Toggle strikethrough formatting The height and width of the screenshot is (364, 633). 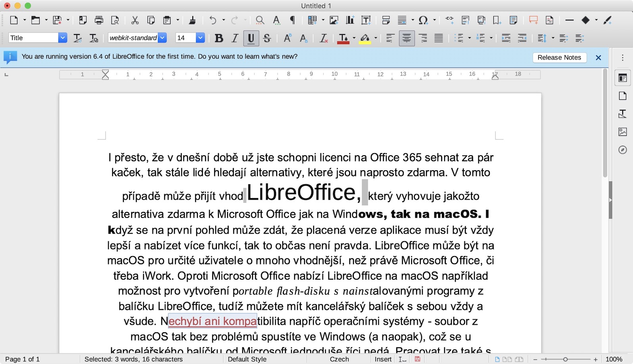(267, 38)
